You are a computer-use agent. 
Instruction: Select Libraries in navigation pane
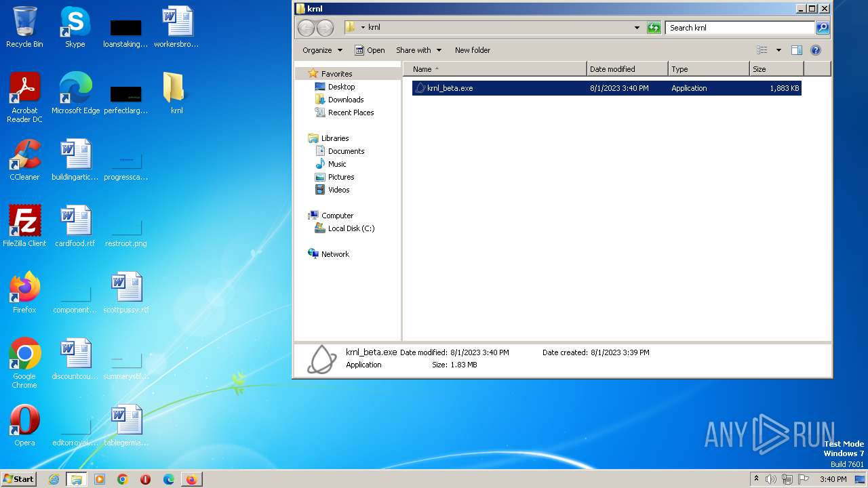pos(335,138)
